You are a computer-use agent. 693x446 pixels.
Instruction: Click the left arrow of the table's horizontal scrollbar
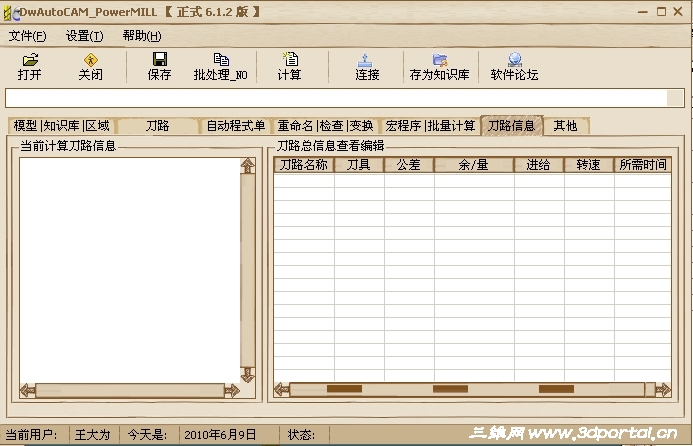(282, 389)
